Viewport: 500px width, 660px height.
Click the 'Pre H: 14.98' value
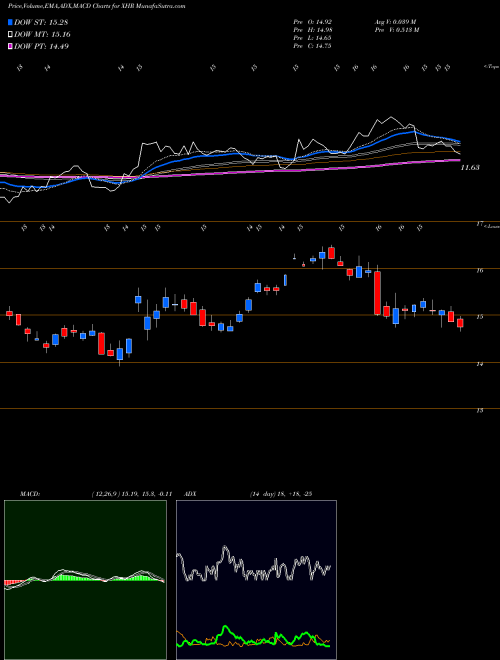point(313,30)
